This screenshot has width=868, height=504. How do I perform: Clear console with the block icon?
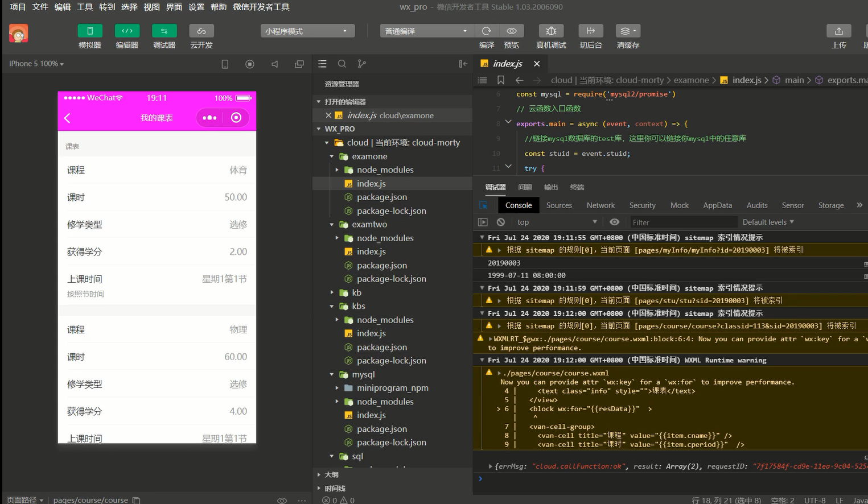pyautogui.click(x=501, y=222)
